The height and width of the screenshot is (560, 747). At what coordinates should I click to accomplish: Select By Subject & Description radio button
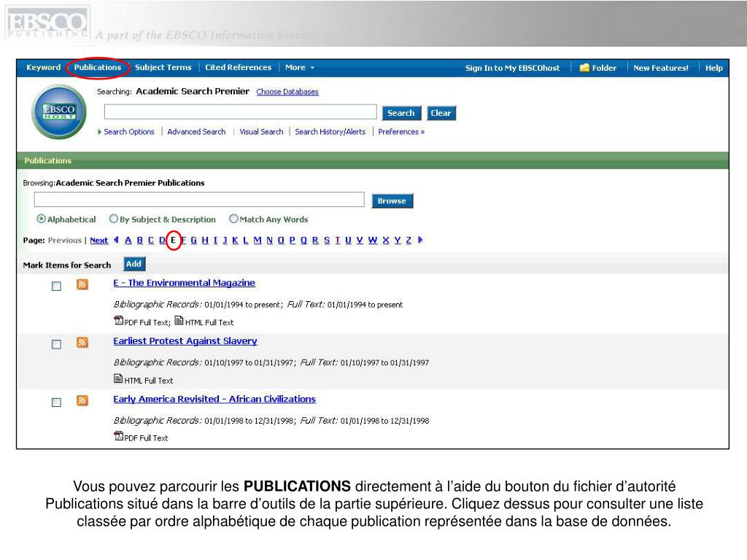tap(113, 219)
